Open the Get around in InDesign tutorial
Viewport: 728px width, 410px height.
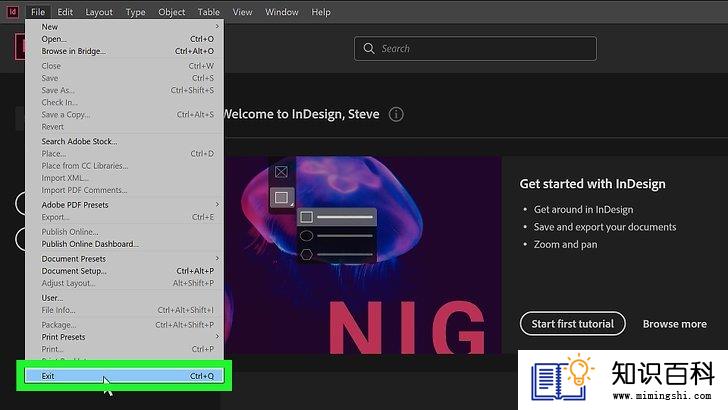583,209
